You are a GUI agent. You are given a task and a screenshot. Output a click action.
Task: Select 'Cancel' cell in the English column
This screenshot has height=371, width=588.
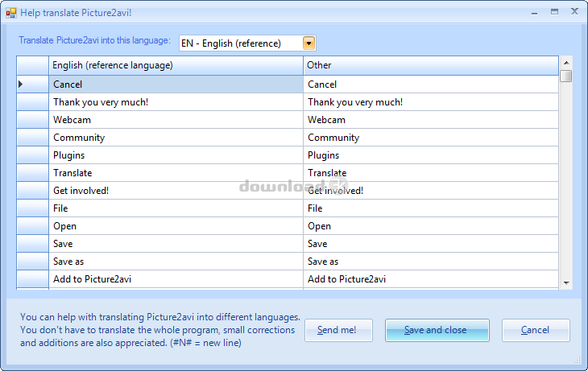click(176, 85)
